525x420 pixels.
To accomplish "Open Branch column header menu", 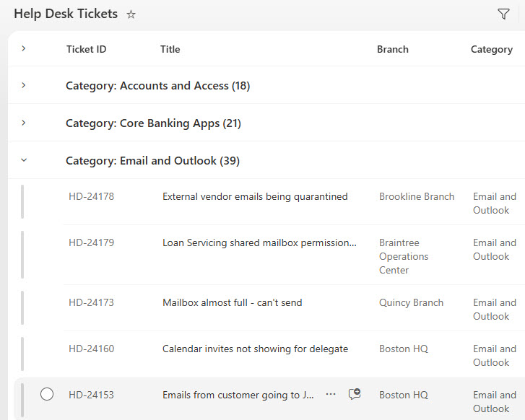I will (393, 49).
